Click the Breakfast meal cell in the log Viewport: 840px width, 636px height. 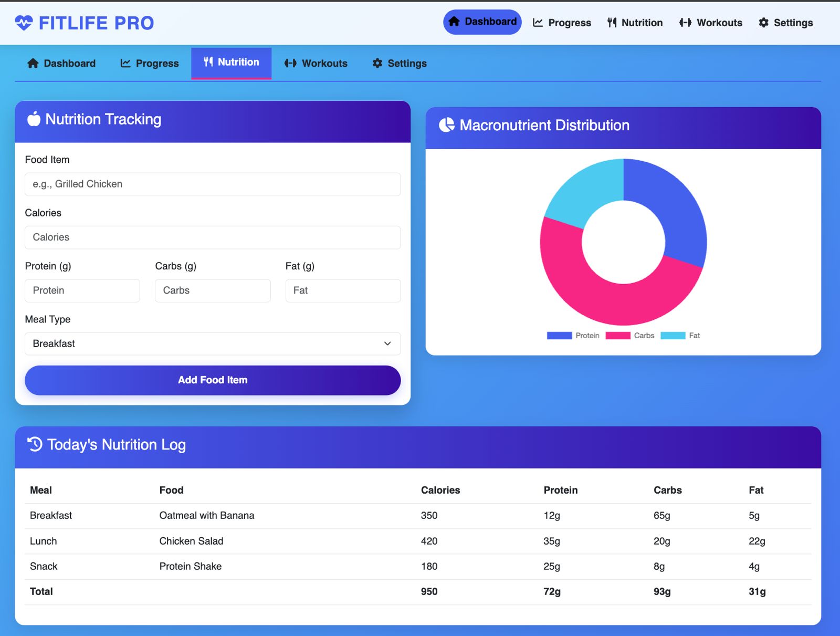tap(51, 516)
